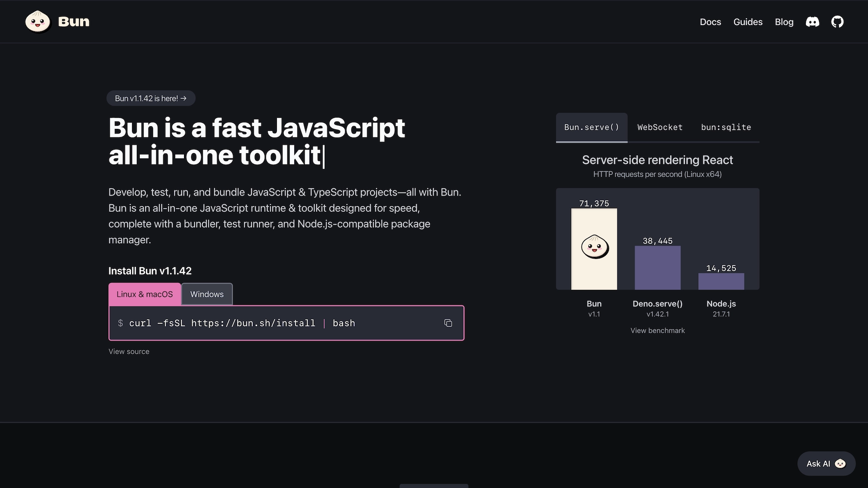Click the v1.42.1 version text

658,314
